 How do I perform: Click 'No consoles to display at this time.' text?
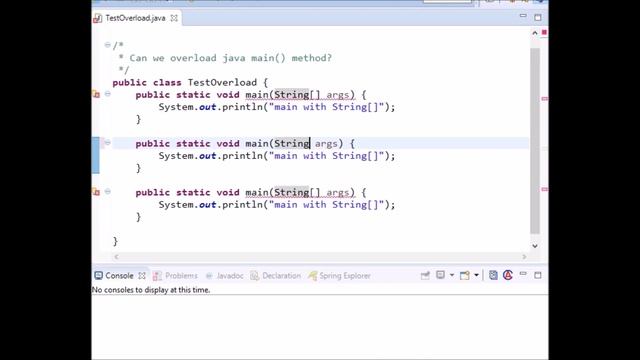click(x=151, y=290)
